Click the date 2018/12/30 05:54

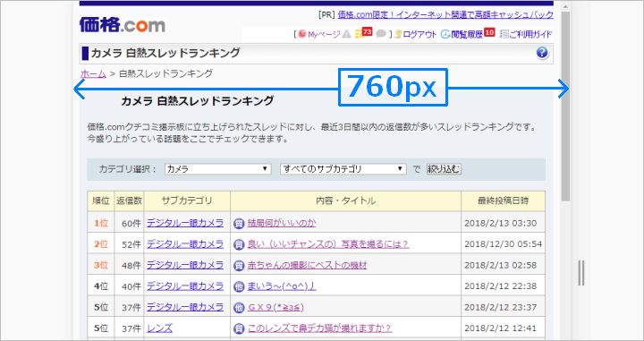point(503,244)
